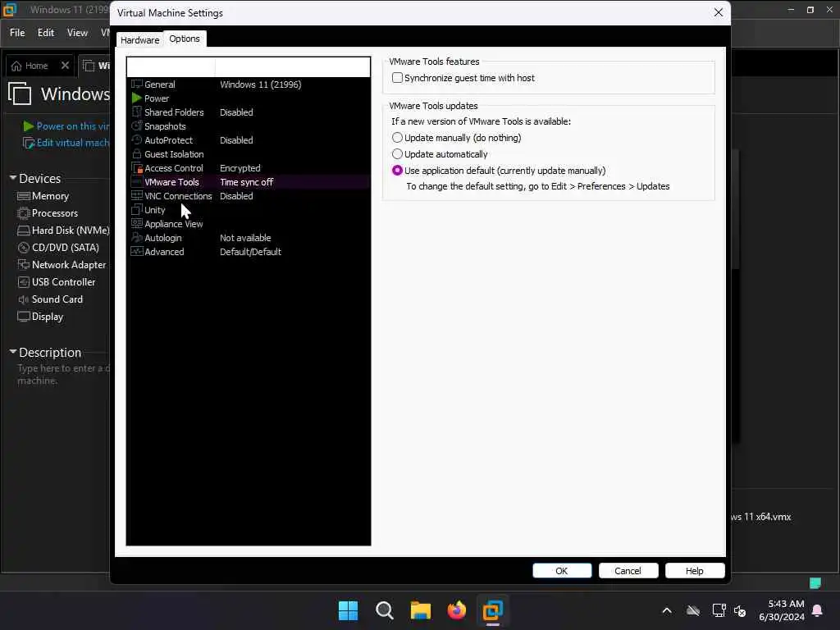Click the Guest Isolation lock icon
The height and width of the screenshot is (630, 840).
tap(137, 153)
